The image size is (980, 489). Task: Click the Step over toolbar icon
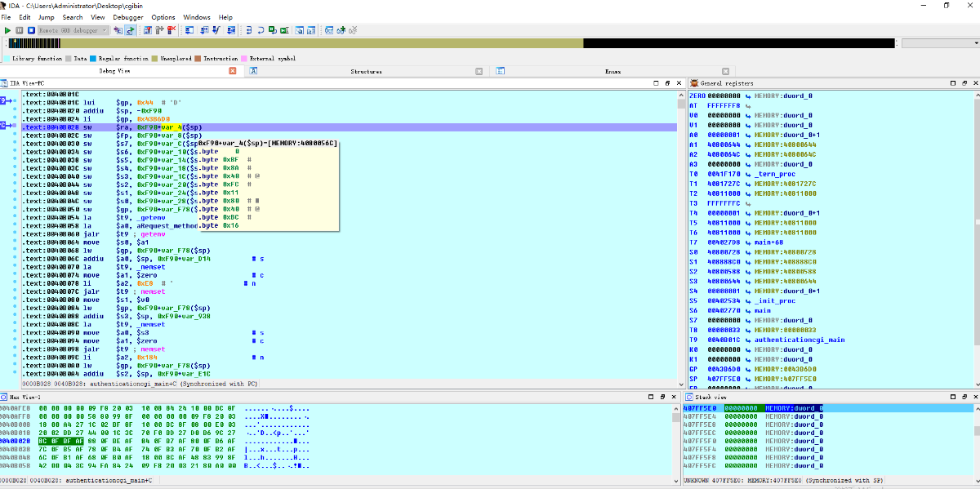[x=261, y=30]
